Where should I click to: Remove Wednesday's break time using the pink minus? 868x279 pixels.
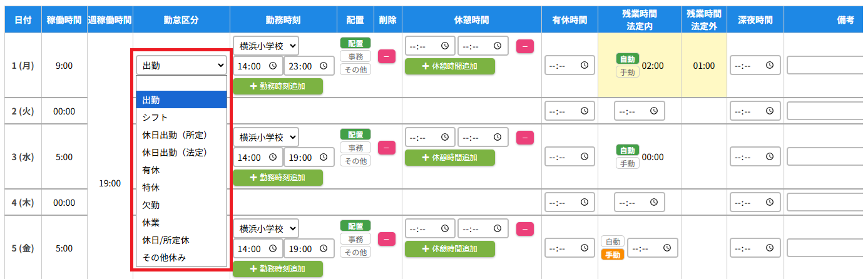(524, 138)
